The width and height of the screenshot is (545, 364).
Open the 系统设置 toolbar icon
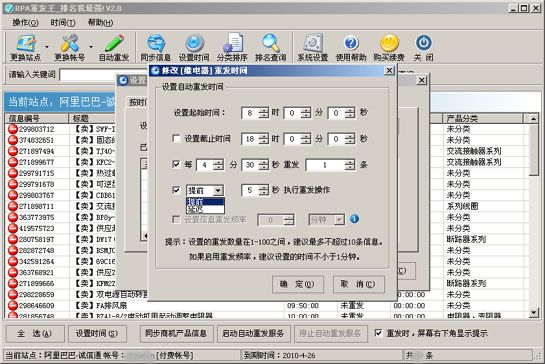[x=312, y=48]
